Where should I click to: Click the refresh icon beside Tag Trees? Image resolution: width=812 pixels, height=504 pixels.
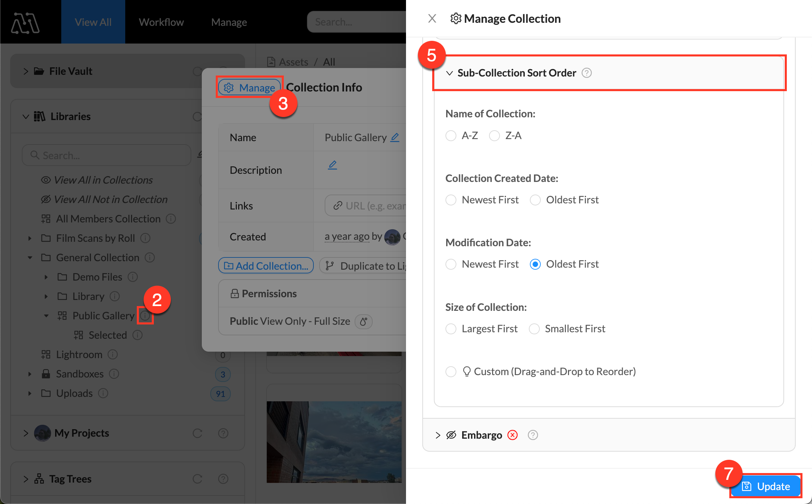tap(198, 479)
